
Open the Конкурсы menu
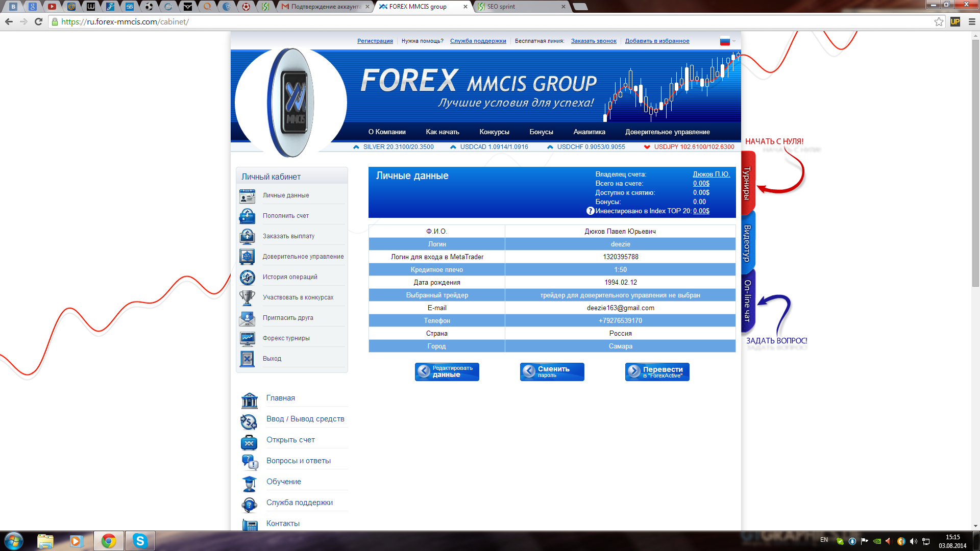494,132
